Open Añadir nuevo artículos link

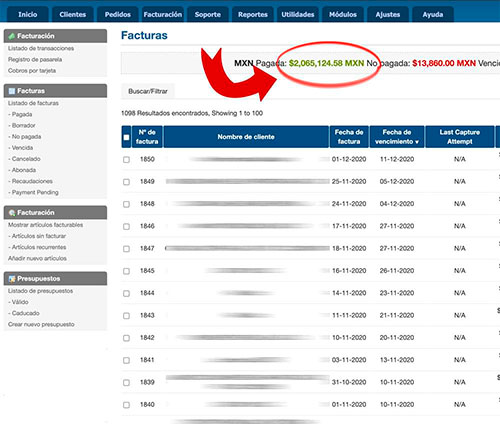click(x=37, y=258)
